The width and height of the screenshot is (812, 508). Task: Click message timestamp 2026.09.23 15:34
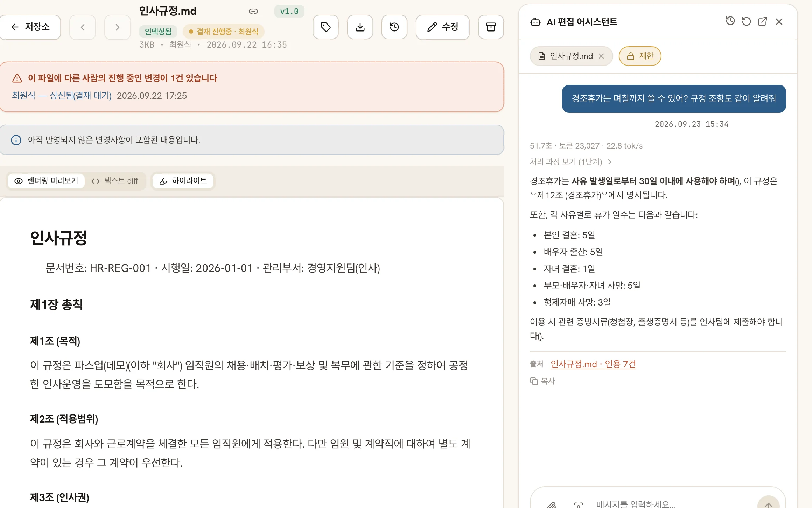click(x=692, y=124)
